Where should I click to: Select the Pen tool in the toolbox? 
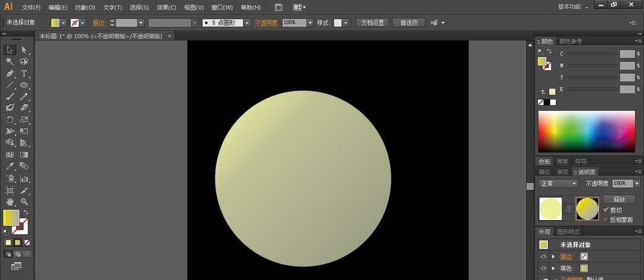click(10, 73)
